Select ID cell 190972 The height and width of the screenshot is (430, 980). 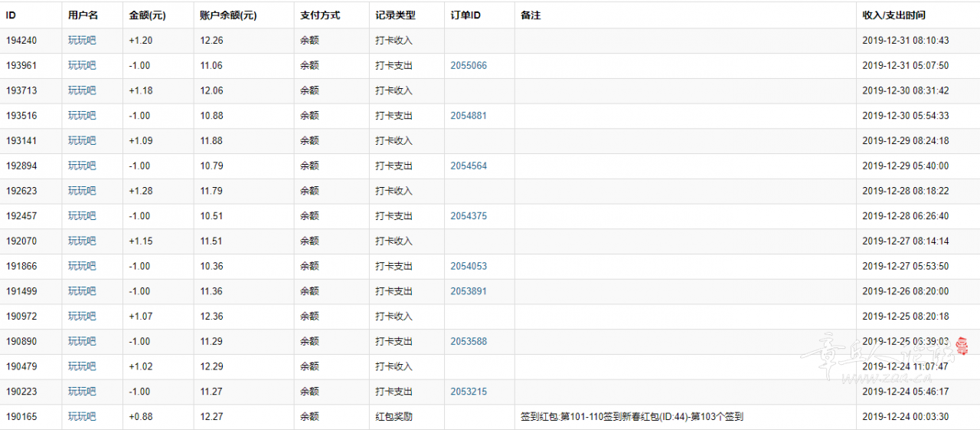[x=21, y=317]
